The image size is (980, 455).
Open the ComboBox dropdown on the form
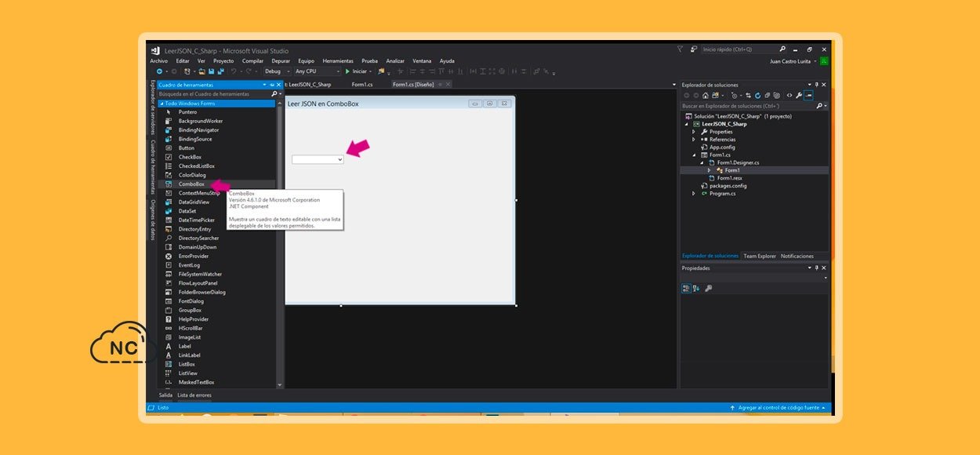pyautogui.click(x=339, y=159)
